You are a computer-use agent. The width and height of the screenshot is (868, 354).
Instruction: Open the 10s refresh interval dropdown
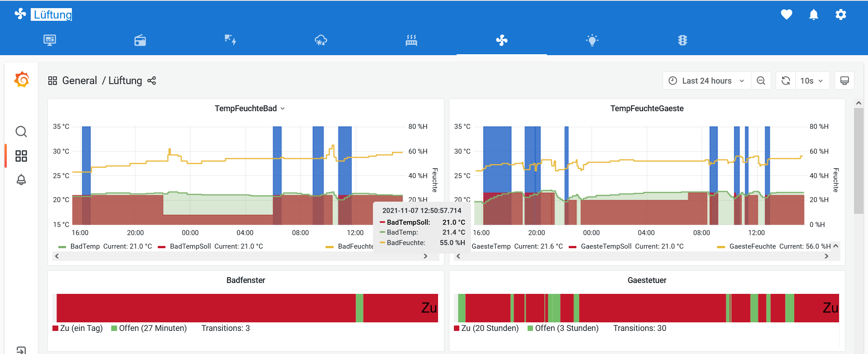(812, 80)
